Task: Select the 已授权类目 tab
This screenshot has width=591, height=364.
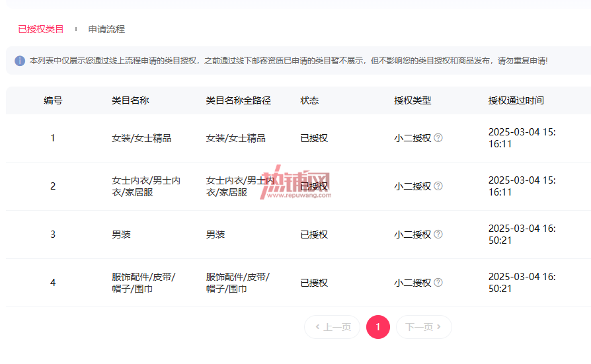Action: 41,29
